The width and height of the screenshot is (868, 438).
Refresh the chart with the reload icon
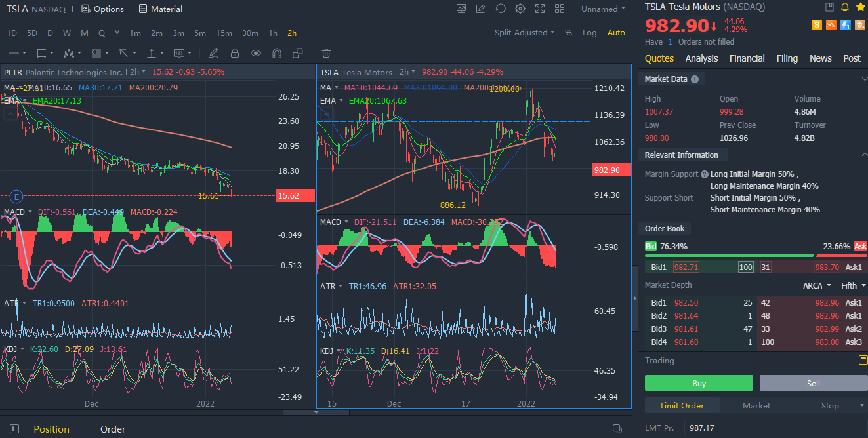point(501,9)
